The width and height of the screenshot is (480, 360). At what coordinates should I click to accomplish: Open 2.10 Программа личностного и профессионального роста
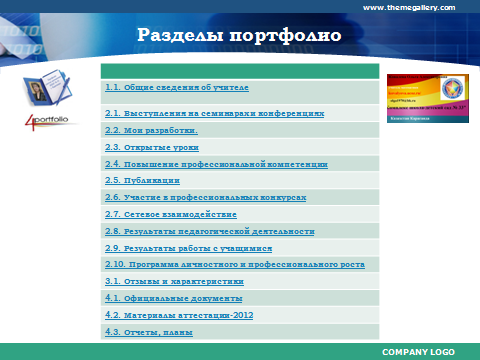click(235, 265)
